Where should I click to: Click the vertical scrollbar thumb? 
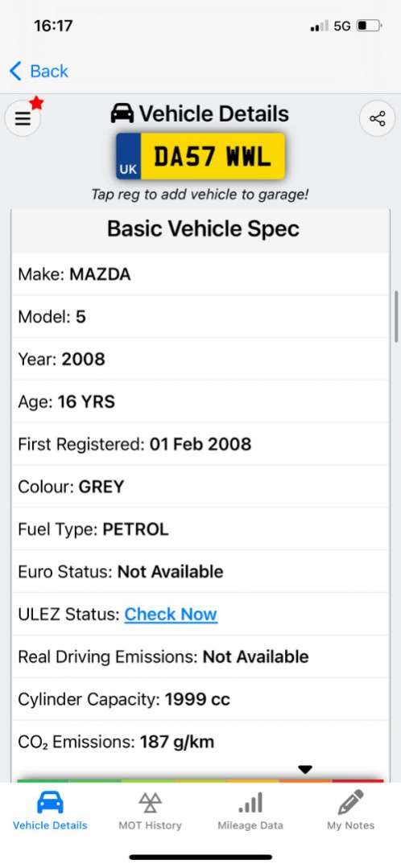(396, 317)
